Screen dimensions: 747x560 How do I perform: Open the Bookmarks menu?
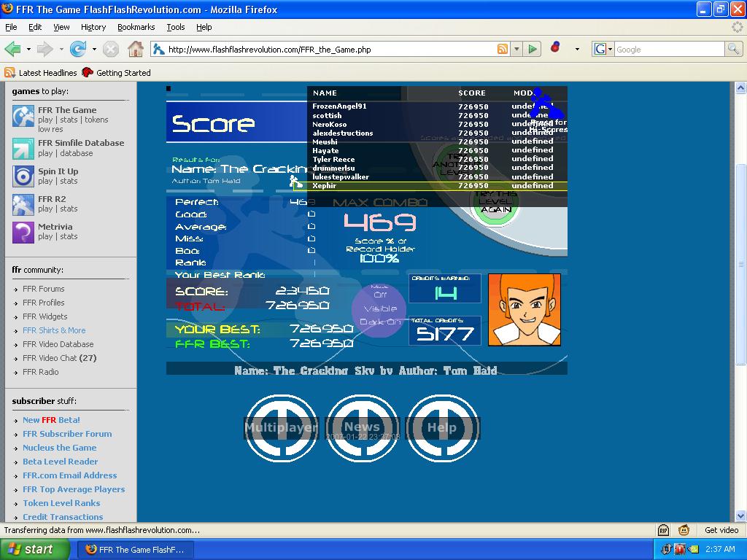(x=136, y=27)
